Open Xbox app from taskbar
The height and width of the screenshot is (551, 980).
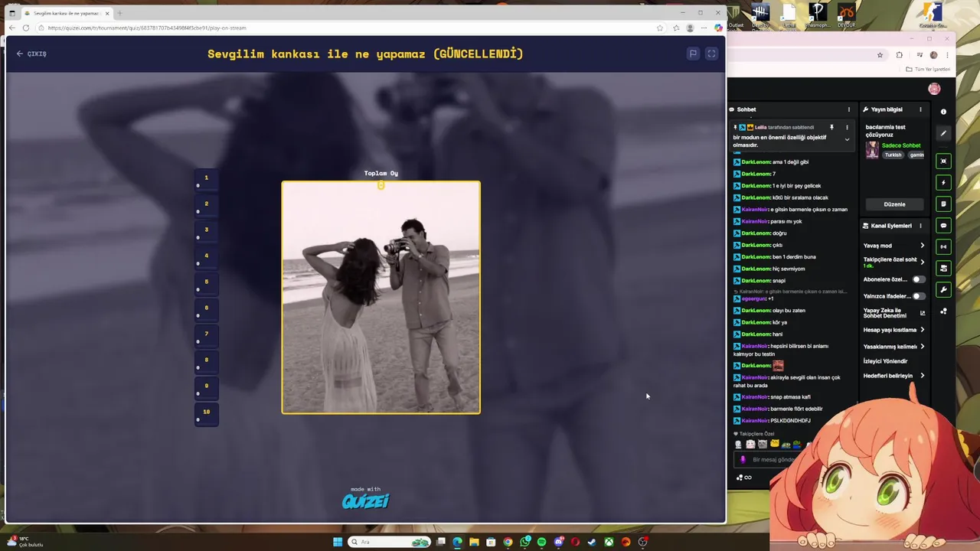(609, 542)
